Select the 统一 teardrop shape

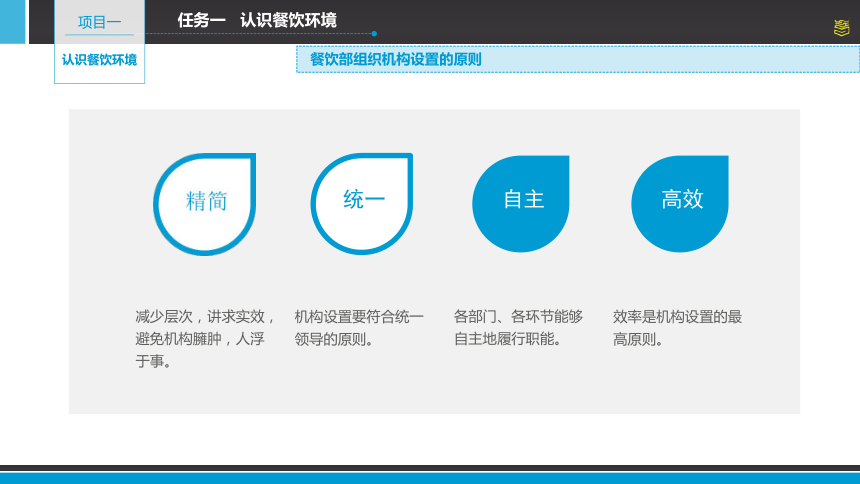coord(362,204)
